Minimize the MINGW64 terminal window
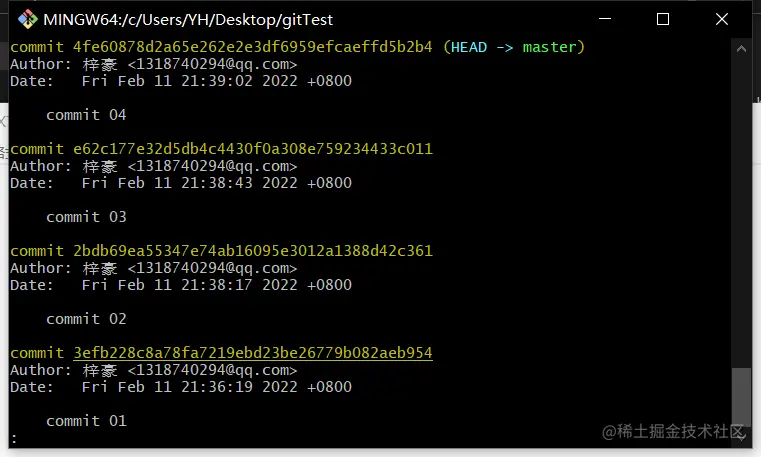Screen dimensions: 761x457 click(605, 19)
